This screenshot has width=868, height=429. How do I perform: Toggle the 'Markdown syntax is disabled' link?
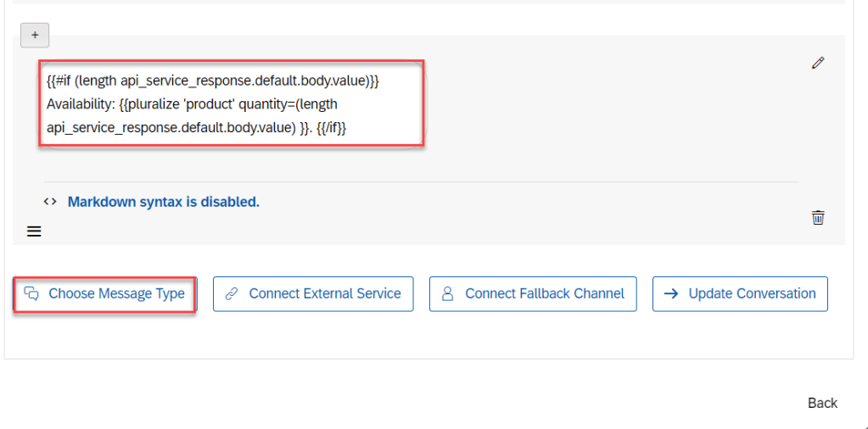pyautogui.click(x=163, y=202)
